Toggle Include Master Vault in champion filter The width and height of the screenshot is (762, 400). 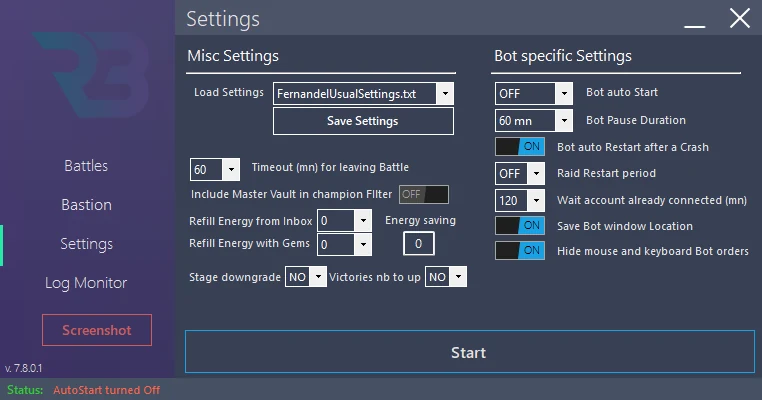coord(424,194)
